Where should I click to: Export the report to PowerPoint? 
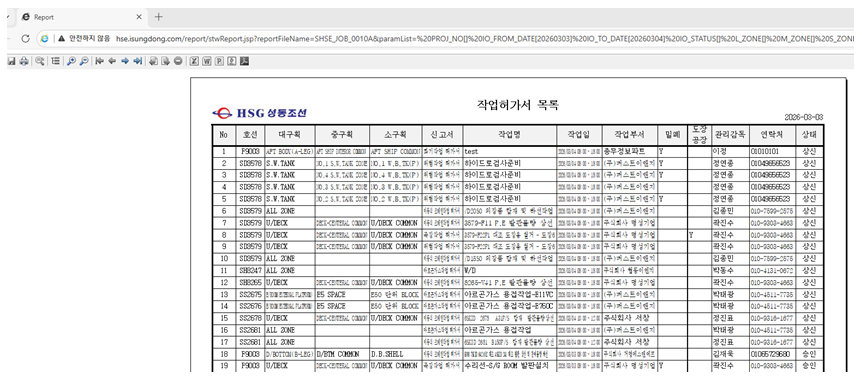click(219, 61)
